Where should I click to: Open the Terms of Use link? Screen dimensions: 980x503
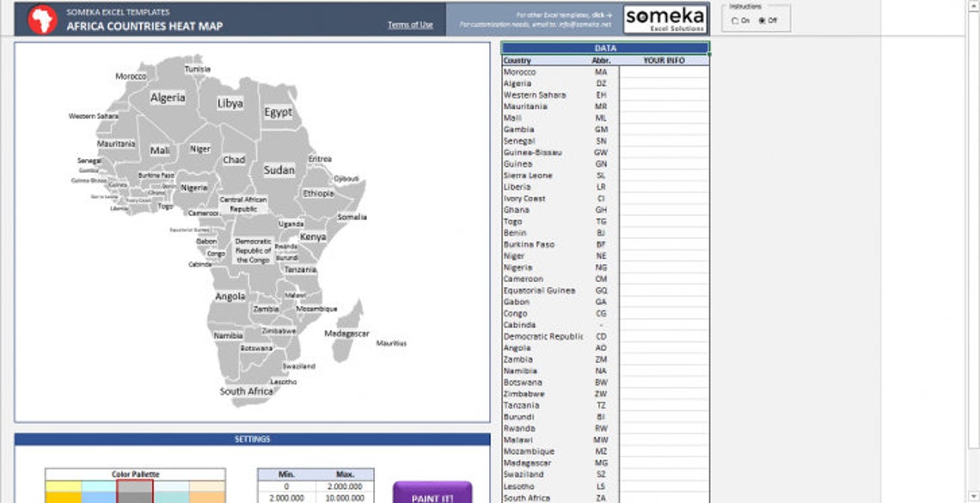(412, 24)
